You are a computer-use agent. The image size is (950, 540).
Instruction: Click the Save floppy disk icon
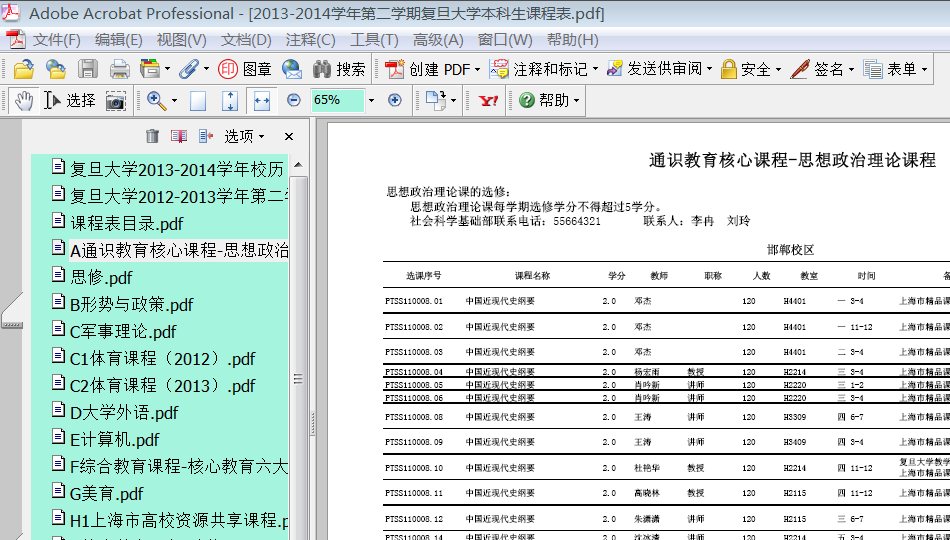[88, 69]
